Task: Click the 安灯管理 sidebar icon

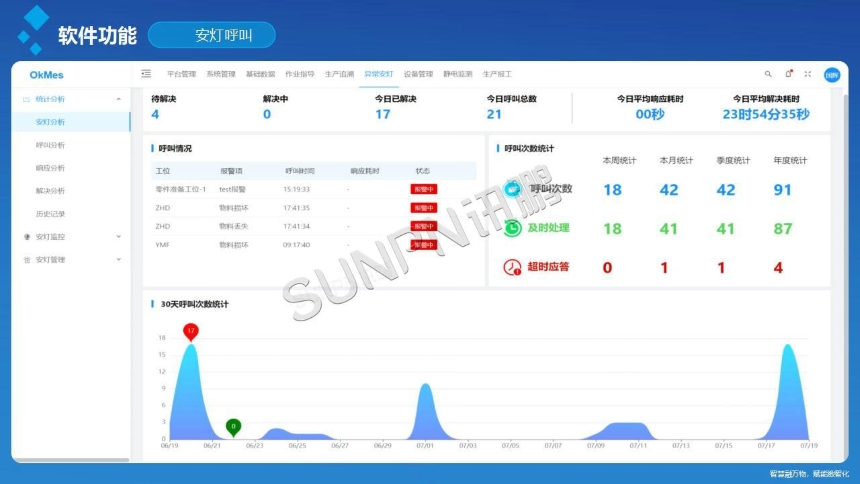Action: tap(26, 260)
